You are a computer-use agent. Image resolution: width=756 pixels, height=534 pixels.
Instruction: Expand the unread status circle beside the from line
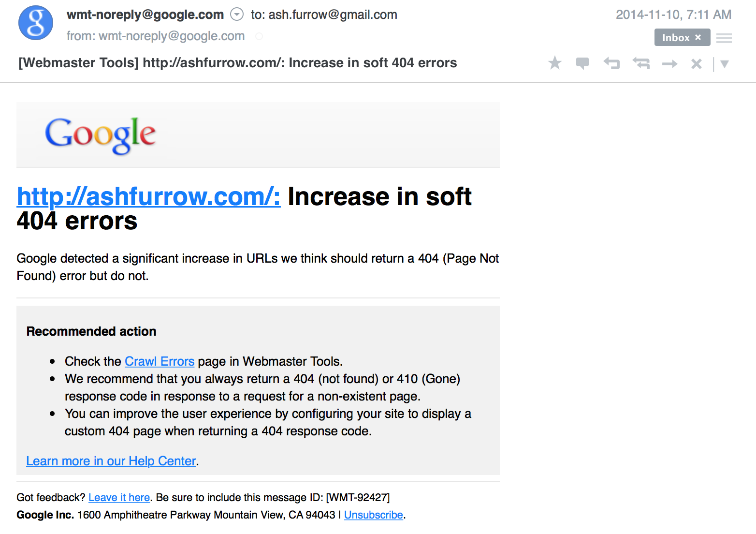pyautogui.click(x=259, y=36)
